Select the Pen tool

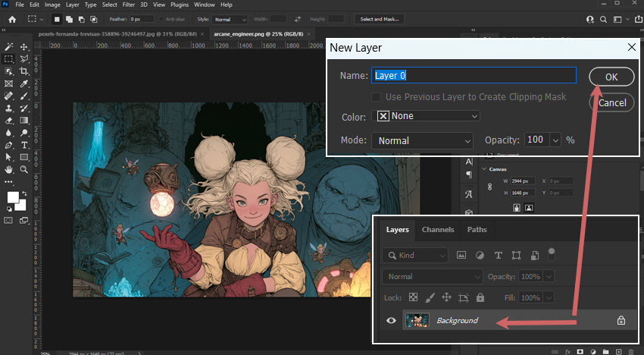click(8, 145)
